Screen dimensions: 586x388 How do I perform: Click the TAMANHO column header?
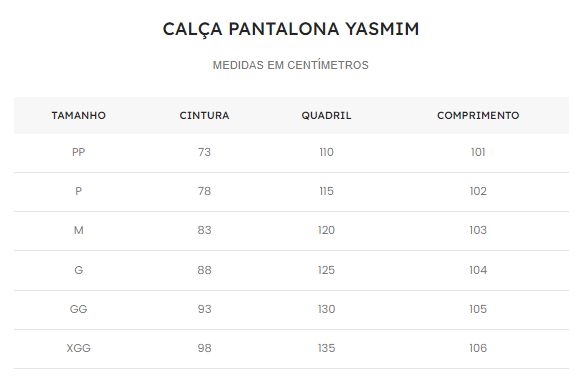pyautogui.click(x=78, y=116)
